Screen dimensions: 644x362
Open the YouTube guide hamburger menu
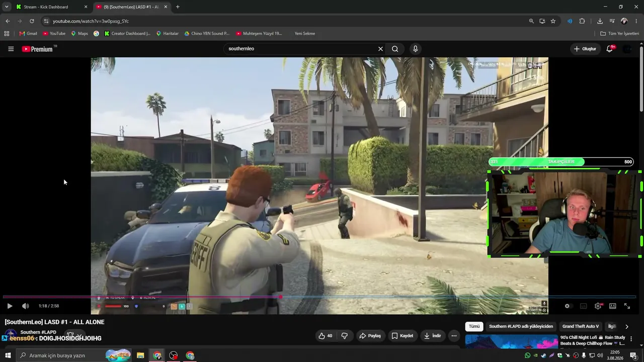pyautogui.click(x=11, y=49)
